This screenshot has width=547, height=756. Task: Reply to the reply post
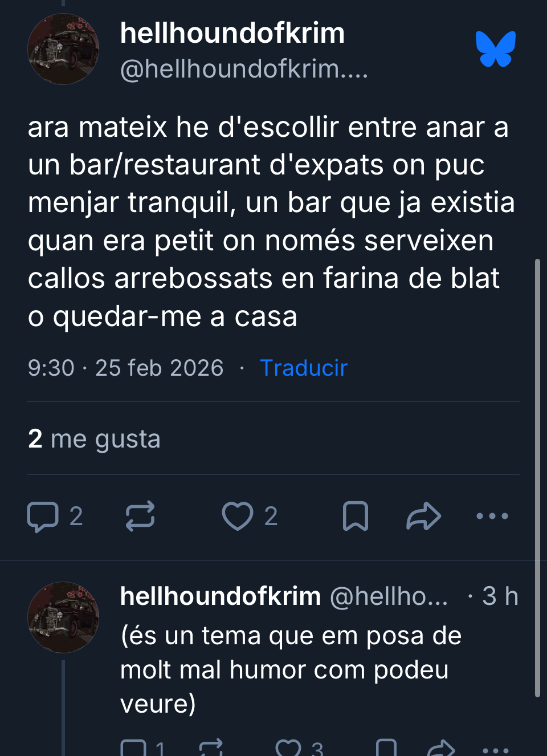click(143, 747)
